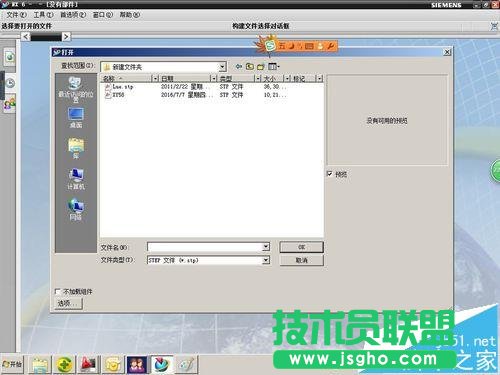Open Computer (计算机) in dialog sidebar
Screen dimensions: 500x375
coord(76,179)
